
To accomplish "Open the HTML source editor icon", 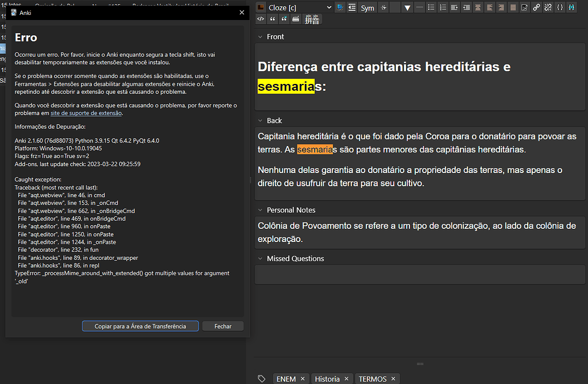I will click(x=260, y=18).
